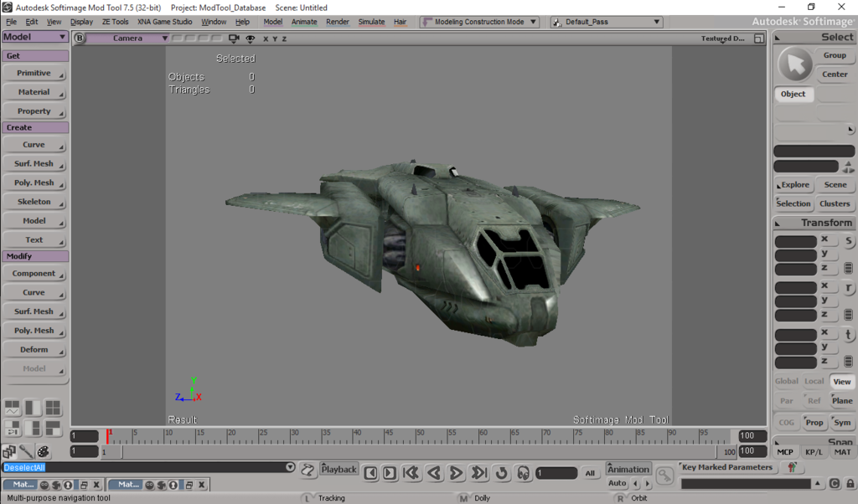Click the B viewport letter button

point(80,38)
